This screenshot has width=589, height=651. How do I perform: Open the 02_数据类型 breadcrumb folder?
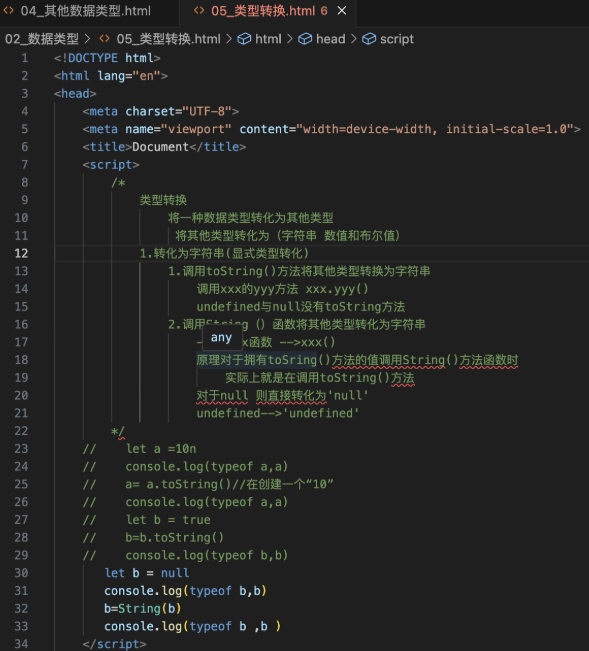[x=42, y=39]
